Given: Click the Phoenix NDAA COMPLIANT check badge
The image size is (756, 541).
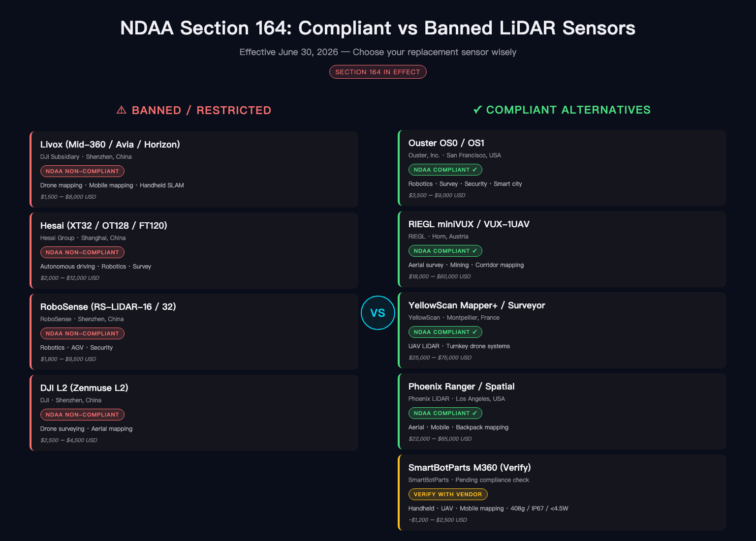Looking at the screenshot, I should [445, 413].
